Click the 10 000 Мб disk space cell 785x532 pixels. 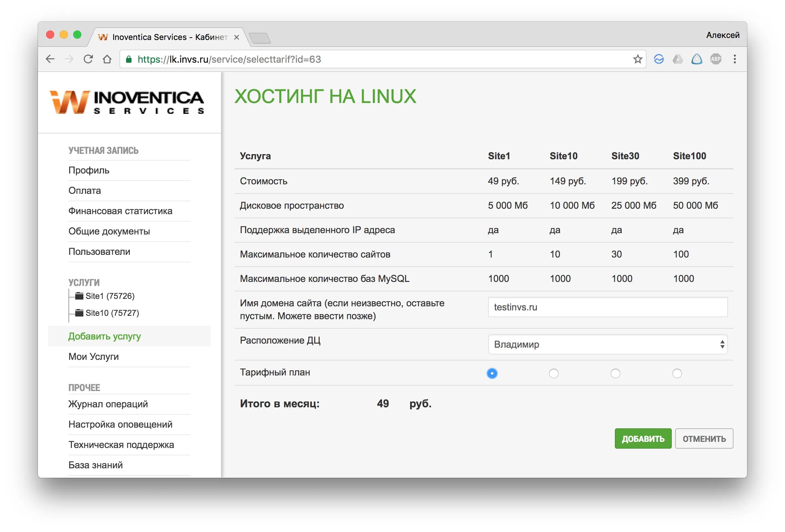click(572, 205)
